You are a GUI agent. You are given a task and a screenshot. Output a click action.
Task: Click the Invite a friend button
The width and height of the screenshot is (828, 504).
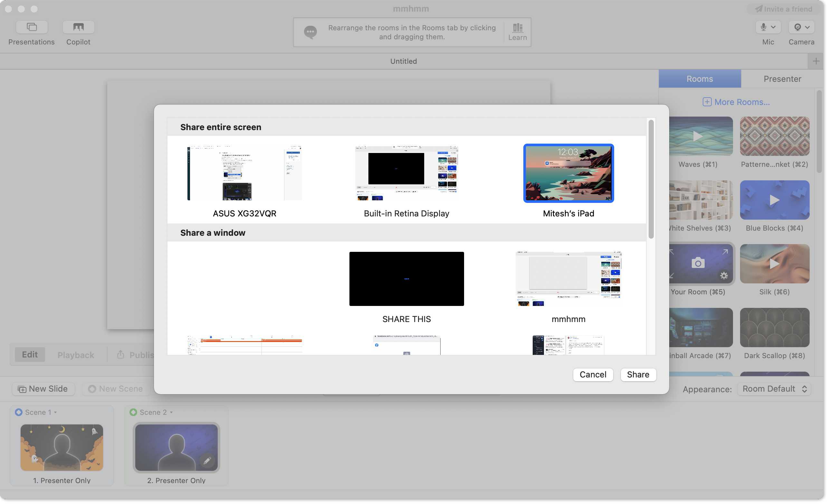point(783,9)
